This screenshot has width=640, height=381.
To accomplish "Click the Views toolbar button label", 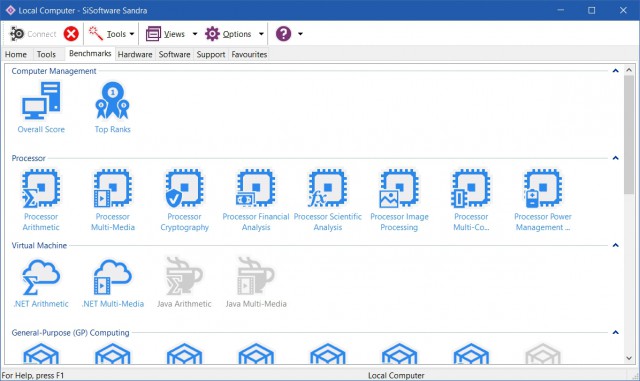I will [x=174, y=34].
